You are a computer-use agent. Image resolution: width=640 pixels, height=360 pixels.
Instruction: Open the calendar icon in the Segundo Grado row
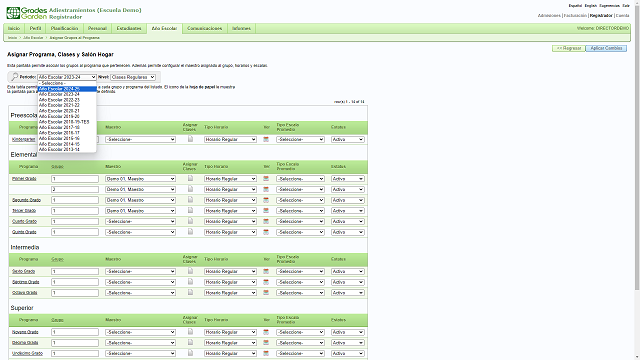pyautogui.click(x=266, y=200)
